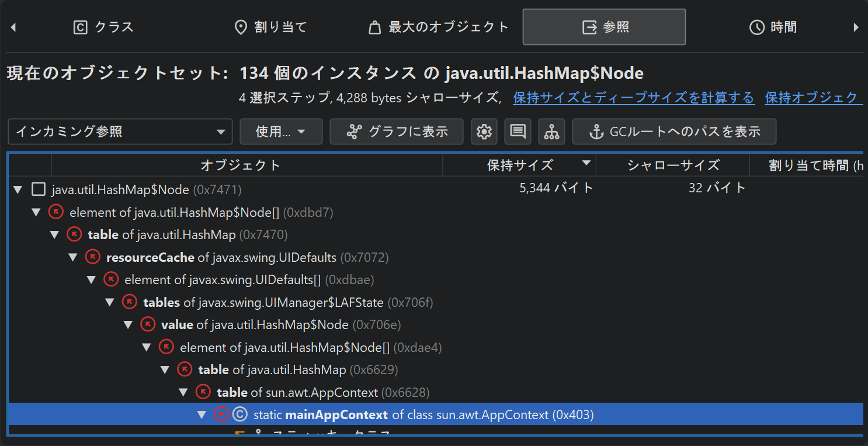868x446 pixels.
Task: Switch to the クラス tab
Action: pos(103,27)
